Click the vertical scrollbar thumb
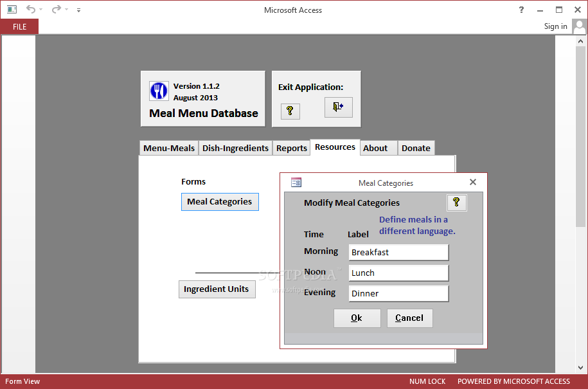588x389 pixels. (x=580, y=136)
